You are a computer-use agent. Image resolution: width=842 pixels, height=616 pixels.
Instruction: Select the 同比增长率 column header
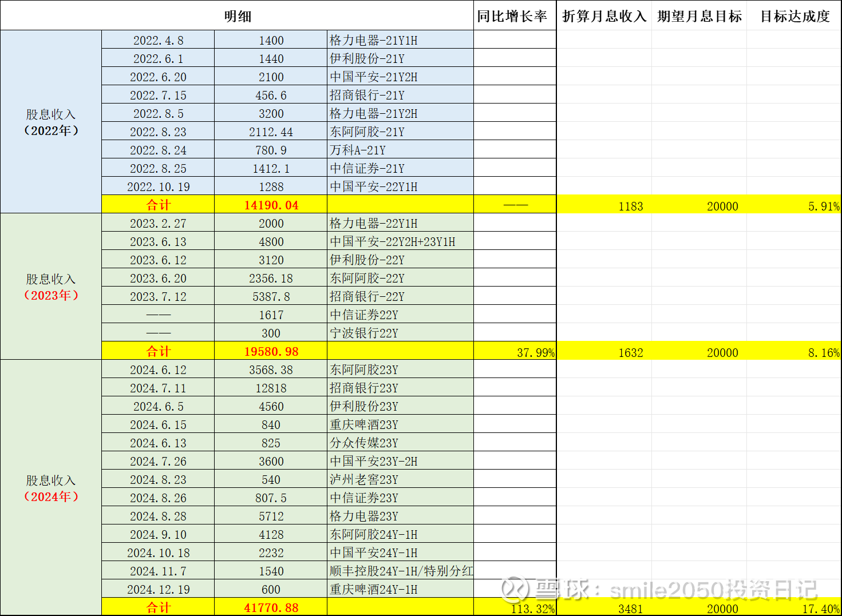point(515,15)
